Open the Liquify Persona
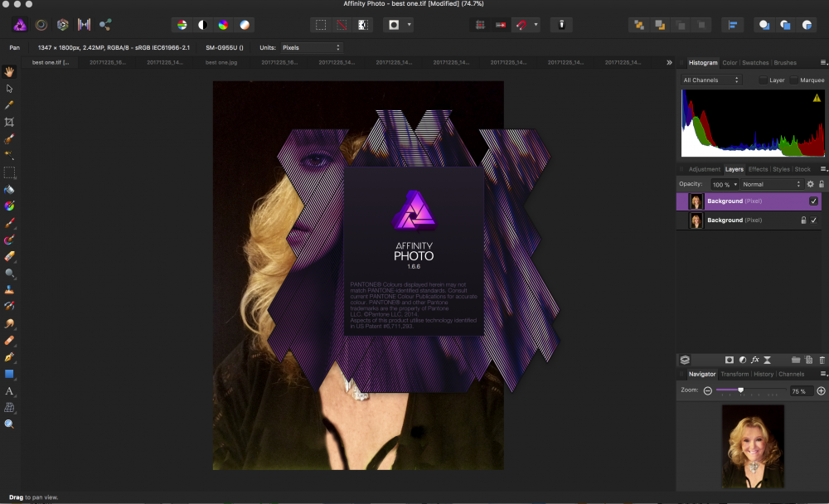The width and height of the screenshot is (829, 504). (85, 25)
